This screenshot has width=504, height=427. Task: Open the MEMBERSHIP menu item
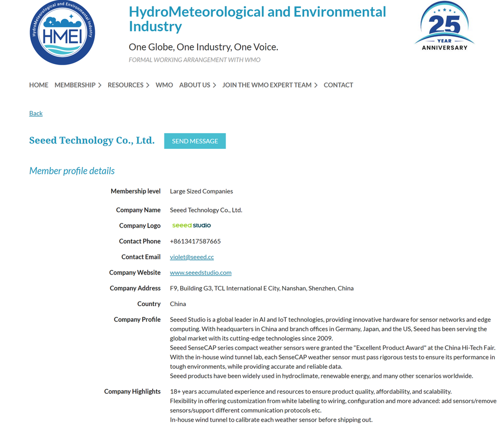(75, 85)
